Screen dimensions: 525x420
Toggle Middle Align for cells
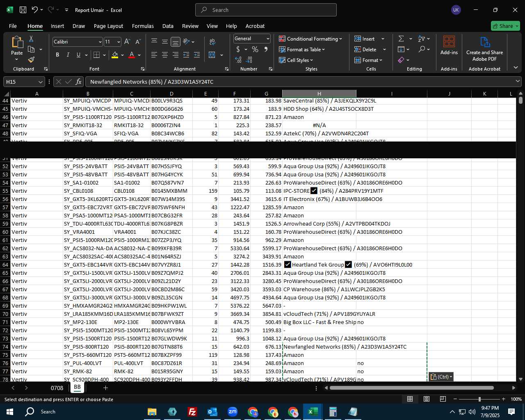(x=165, y=41)
